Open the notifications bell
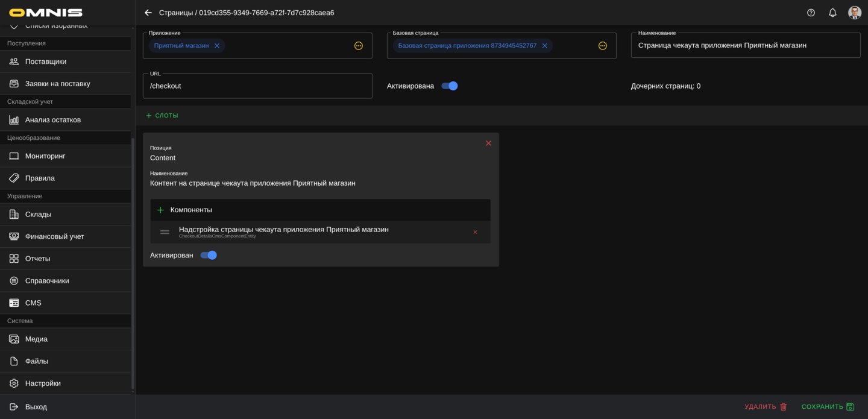Screen dimensions: 868x419 tap(832, 13)
